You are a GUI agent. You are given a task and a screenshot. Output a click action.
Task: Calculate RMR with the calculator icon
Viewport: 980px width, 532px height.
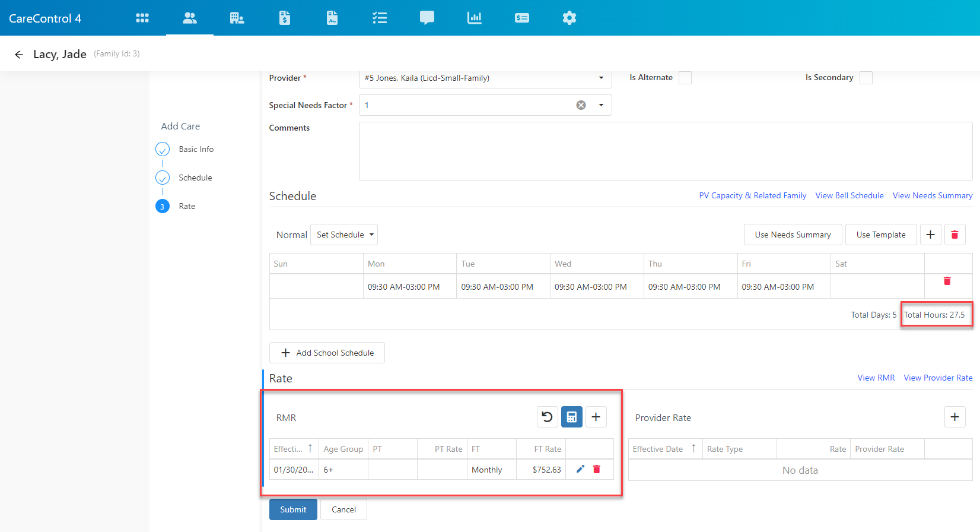(x=572, y=417)
